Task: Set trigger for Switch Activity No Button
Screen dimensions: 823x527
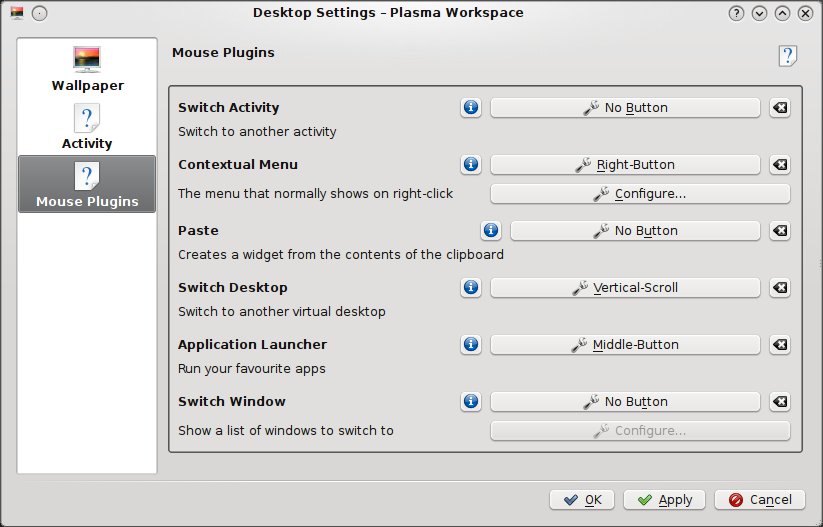Action: click(625, 108)
